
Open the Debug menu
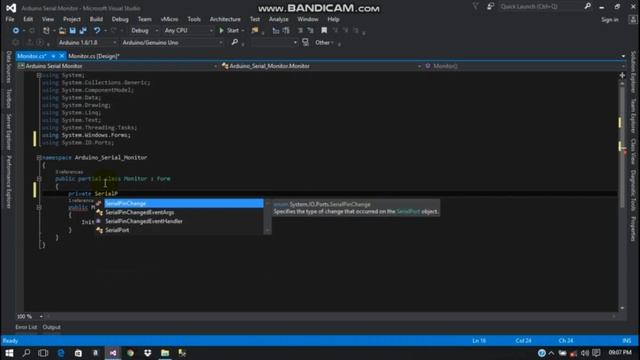[x=120, y=19]
